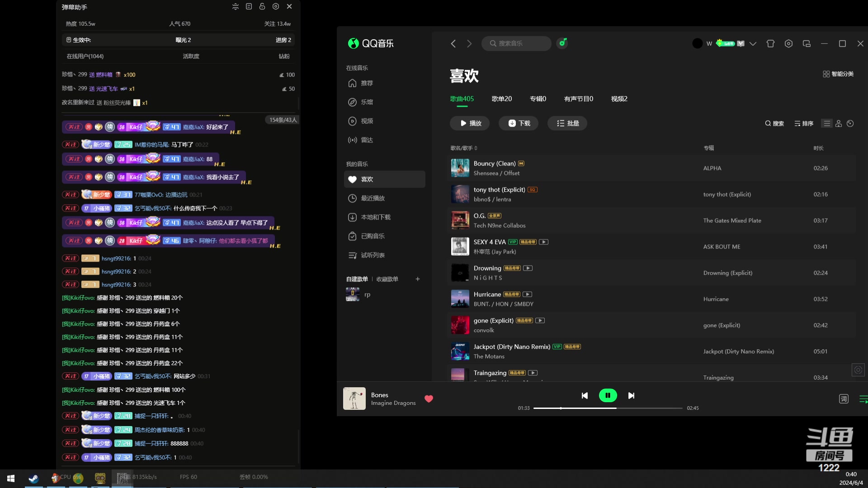Select the 专辑0 tab
Image resolution: width=868 pixels, height=488 pixels.
pos(538,99)
